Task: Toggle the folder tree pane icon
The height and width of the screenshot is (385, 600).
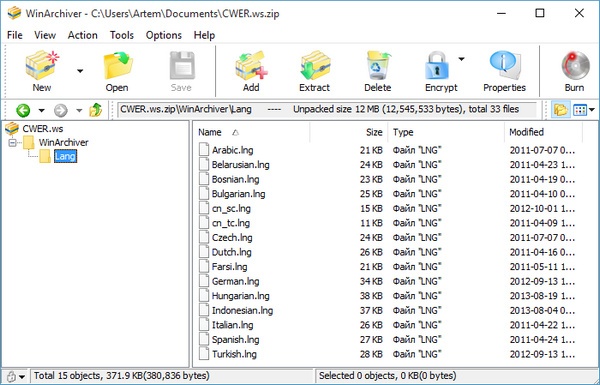Action: coord(560,110)
